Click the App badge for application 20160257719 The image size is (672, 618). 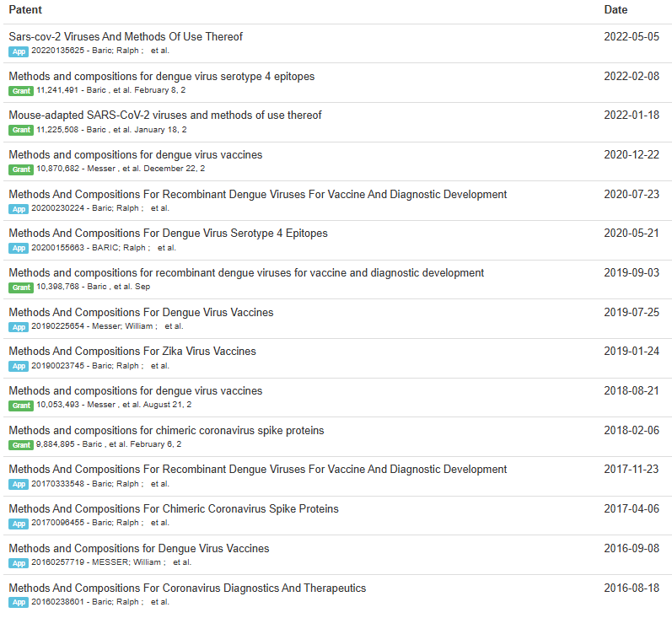click(19, 563)
